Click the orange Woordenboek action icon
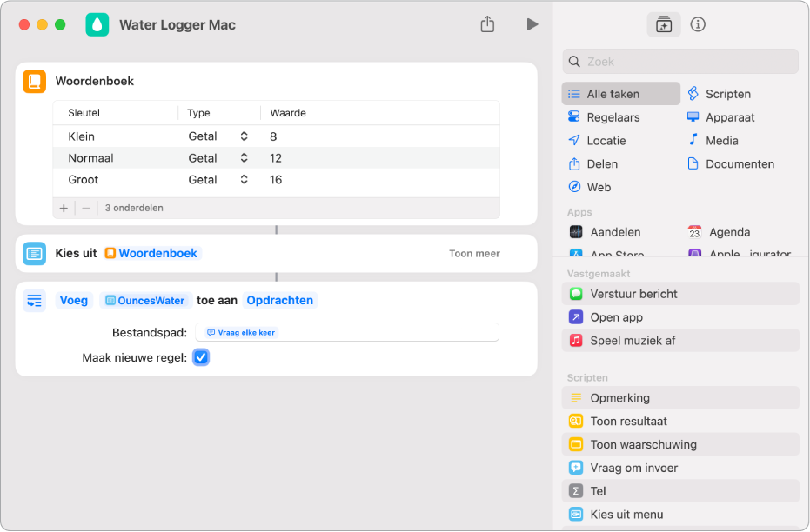Image resolution: width=810 pixels, height=532 pixels. pos(35,82)
